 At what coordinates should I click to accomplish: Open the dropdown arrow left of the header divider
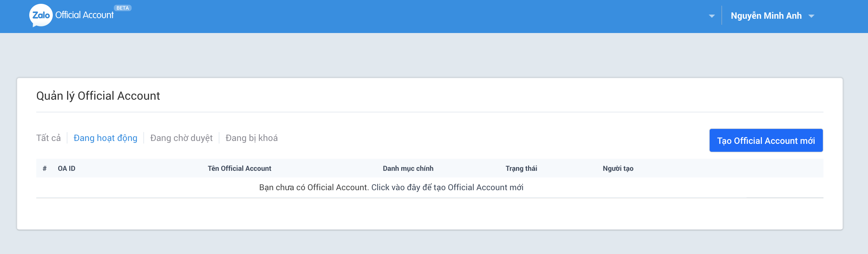(711, 16)
